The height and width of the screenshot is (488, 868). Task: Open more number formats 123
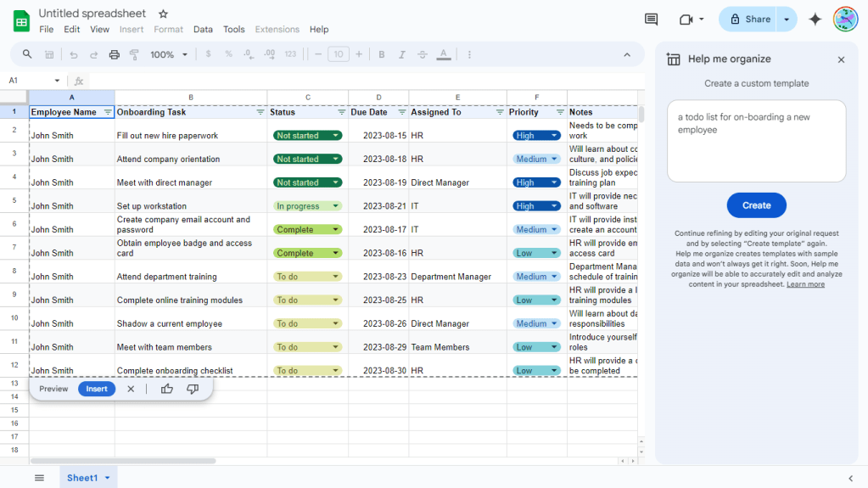pyautogui.click(x=290, y=54)
